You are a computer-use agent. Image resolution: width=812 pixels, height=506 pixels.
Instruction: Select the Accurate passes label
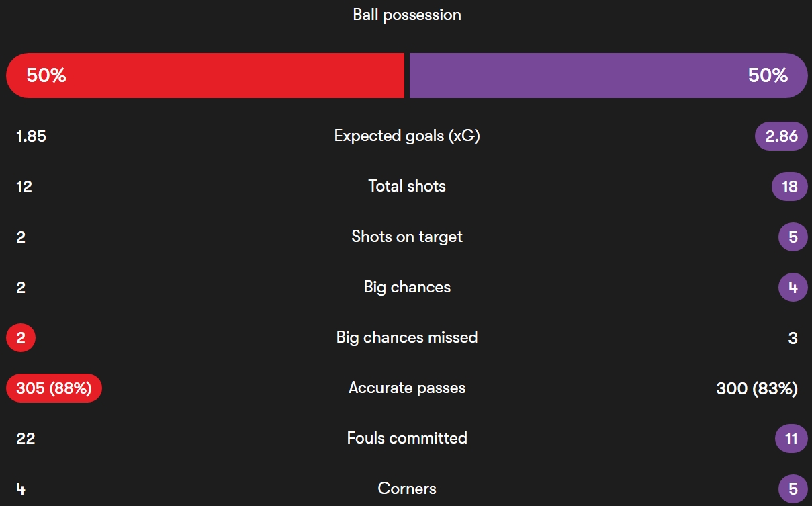tap(407, 388)
